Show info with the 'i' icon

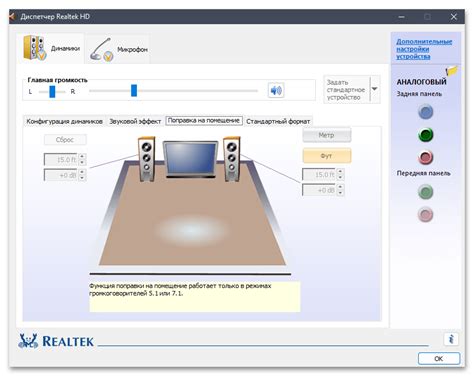tap(451, 339)
